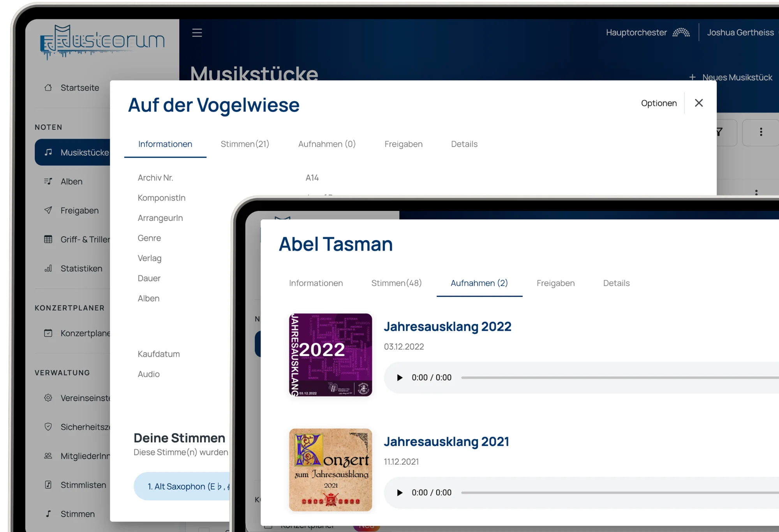Open the hamburger menu icon

pyautogui.click(x=197, y=32)
